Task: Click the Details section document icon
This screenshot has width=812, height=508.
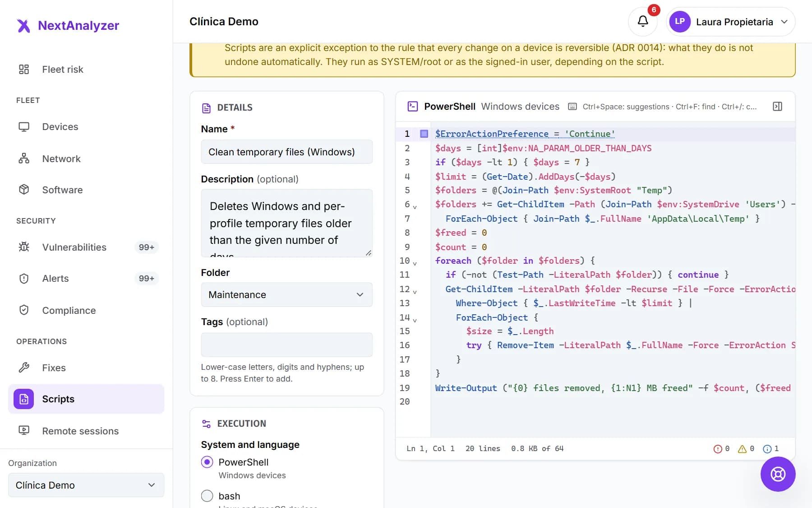Action: [206, 108]
